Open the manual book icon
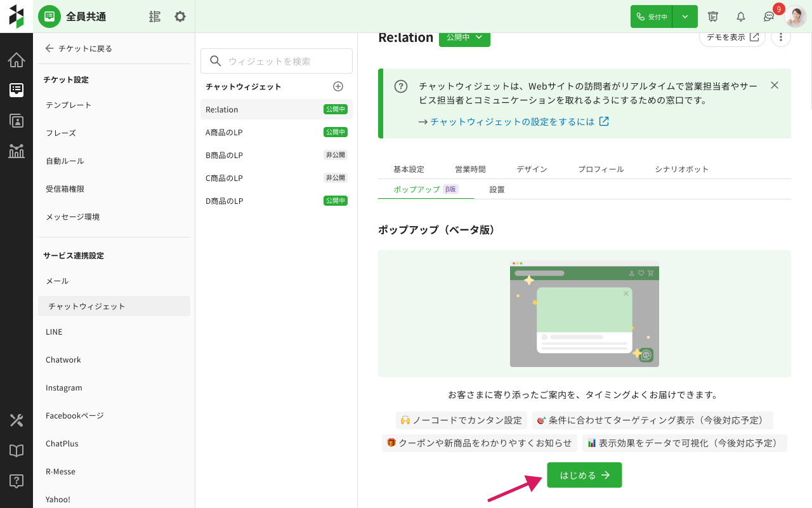812x508 pixels. tap(16, 451)
